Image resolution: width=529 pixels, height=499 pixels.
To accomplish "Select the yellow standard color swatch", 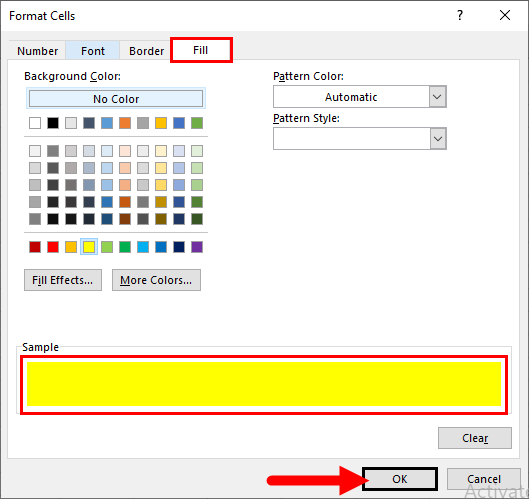I will pos(89,247).
